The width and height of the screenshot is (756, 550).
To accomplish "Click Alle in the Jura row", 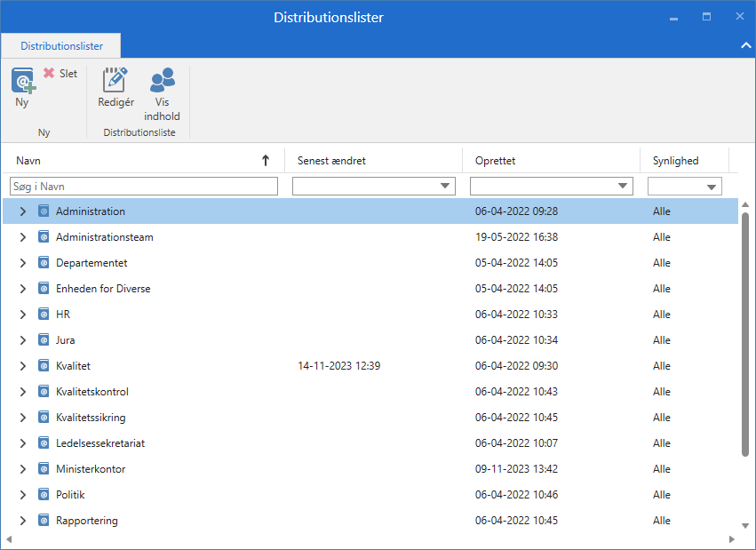I will tap(662, 339).
